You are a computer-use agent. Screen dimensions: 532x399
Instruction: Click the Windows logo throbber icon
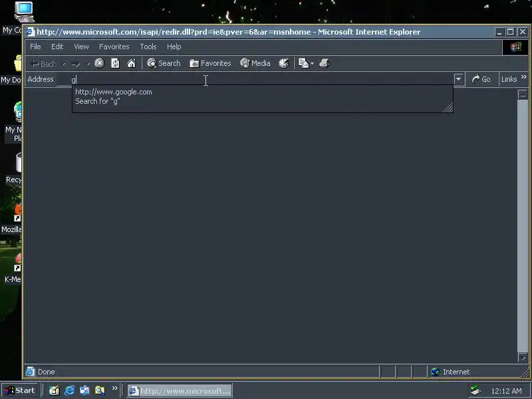(515, 47)
